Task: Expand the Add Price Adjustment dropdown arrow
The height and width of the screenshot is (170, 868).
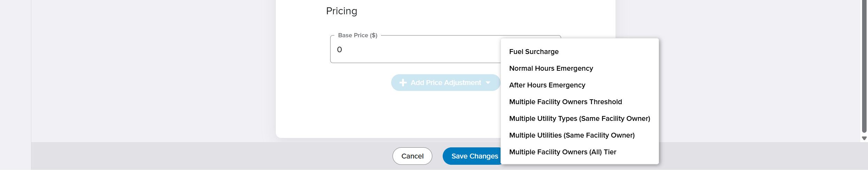Action: tap(488, 83)
